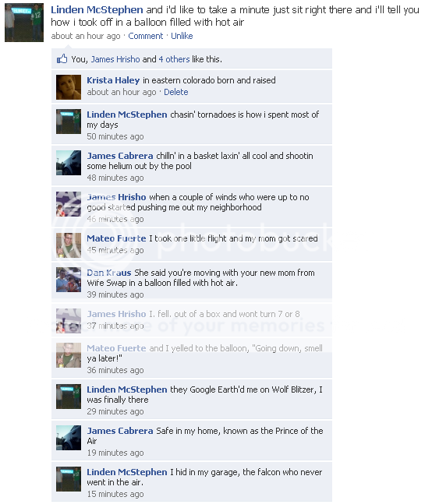The image size is (432, 504).
Task: Delete Krista Haley's comment
Action: (176, 92)
